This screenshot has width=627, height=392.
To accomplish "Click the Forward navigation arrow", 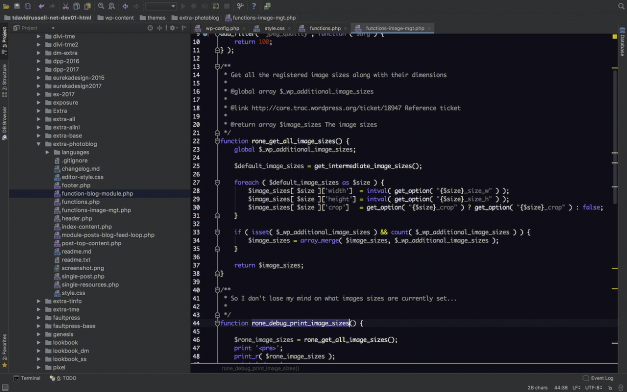I will point(136,6).
